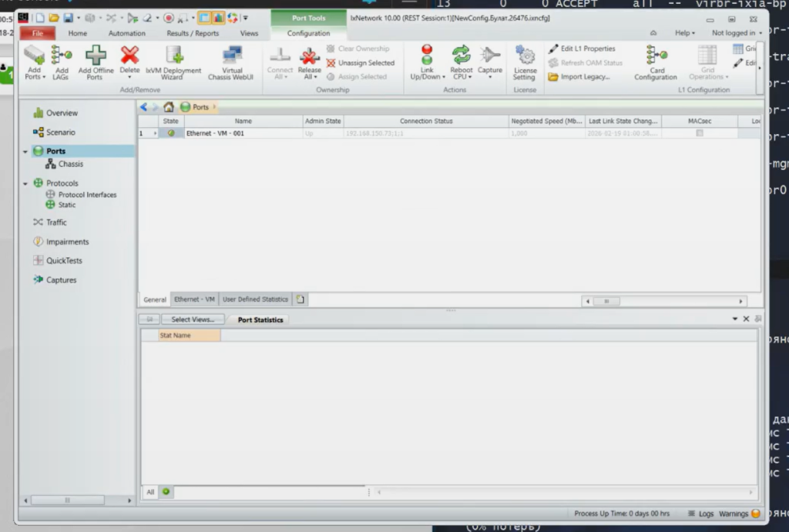The image size is (789, 532).
Task: Open the Ethernet - VM tab
Action: 194,299
